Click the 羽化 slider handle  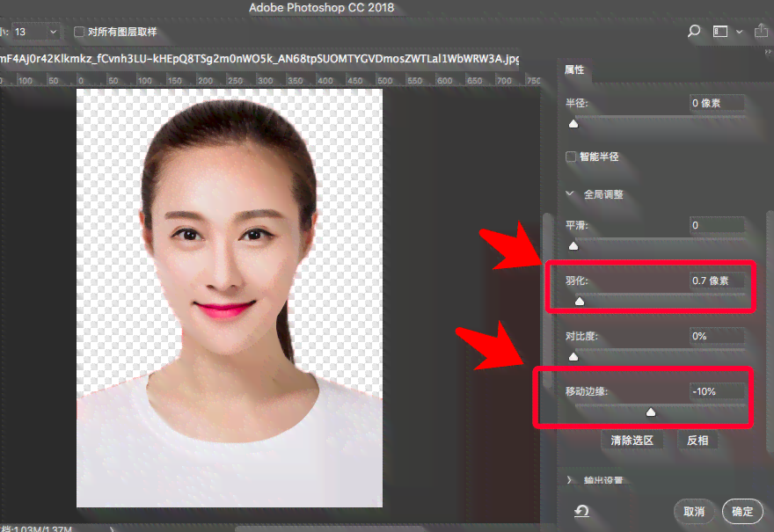click(x=580, y=301)
